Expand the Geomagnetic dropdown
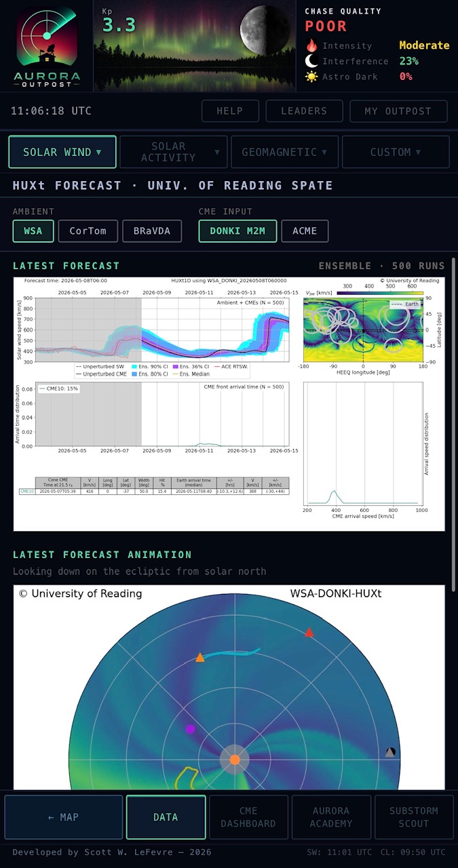Screen dimensions: 458x868 285,152
